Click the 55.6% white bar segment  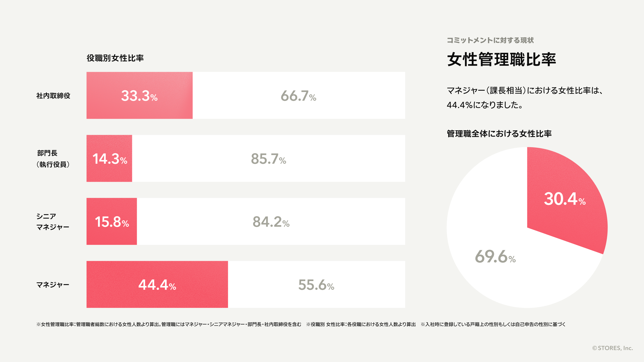click(x=316, y=285)
